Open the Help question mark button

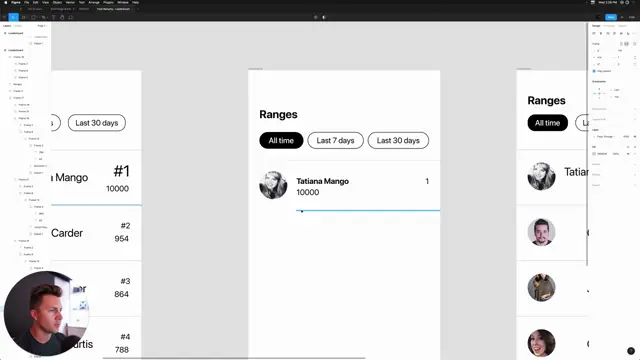pyautogui.click(x=631, y=351)
